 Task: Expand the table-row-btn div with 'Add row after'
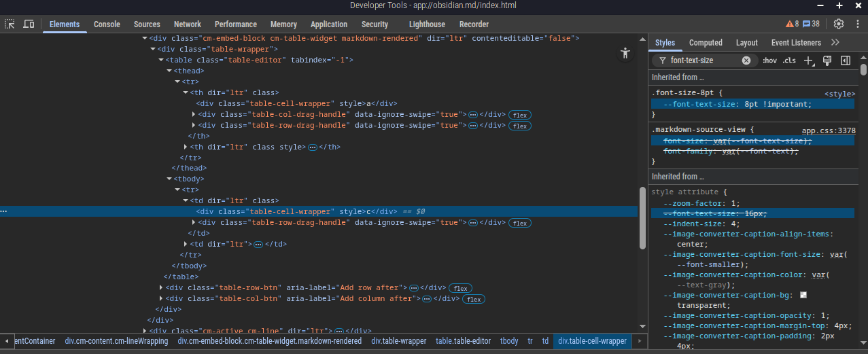161,288
